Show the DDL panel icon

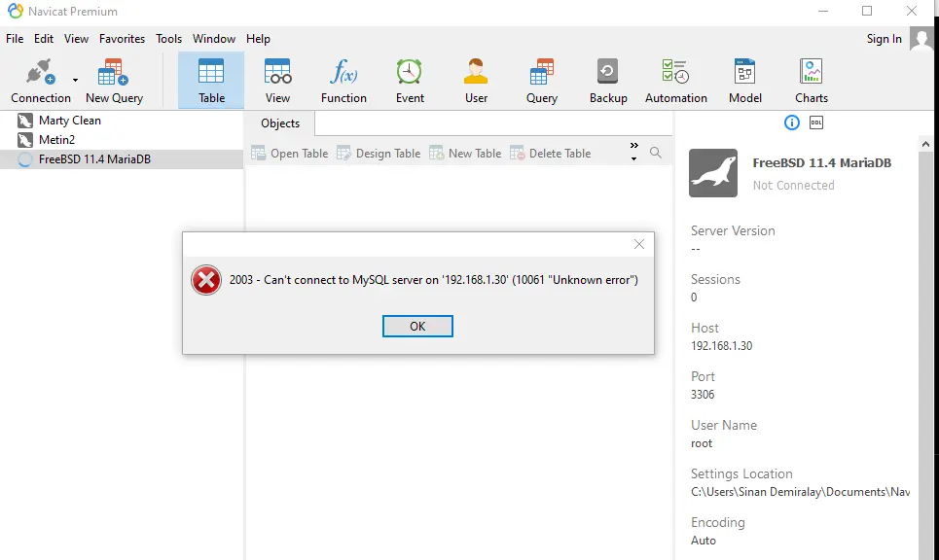pyautogui.click(x=816, y=122)
